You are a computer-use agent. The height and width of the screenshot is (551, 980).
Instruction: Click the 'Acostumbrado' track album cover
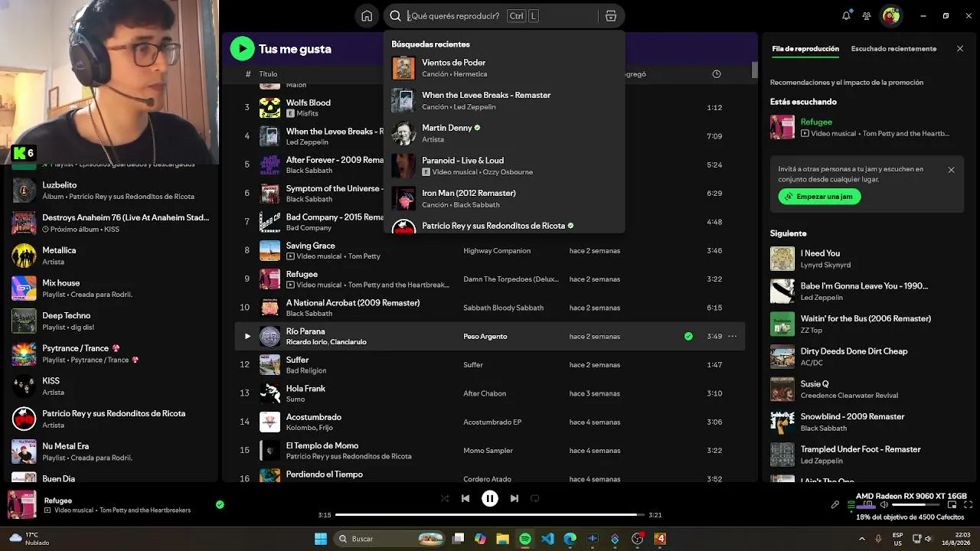(269, 422)
